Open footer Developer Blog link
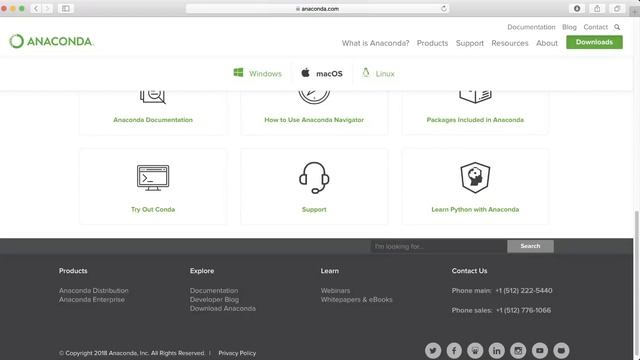The image size is (640, 360). 214,300
